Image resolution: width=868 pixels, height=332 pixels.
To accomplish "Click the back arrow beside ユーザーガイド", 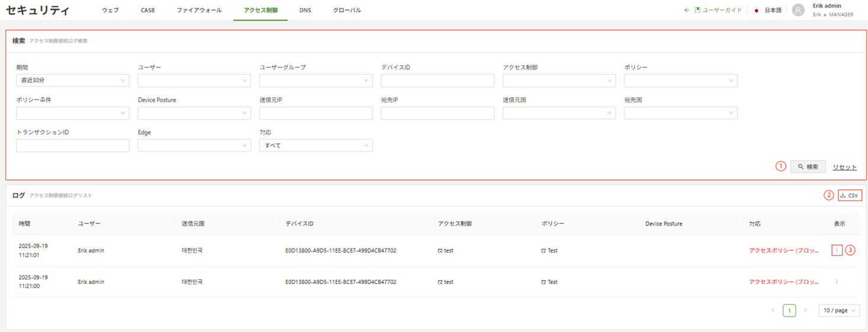I will pyautogui.click(x=687, y=10).
